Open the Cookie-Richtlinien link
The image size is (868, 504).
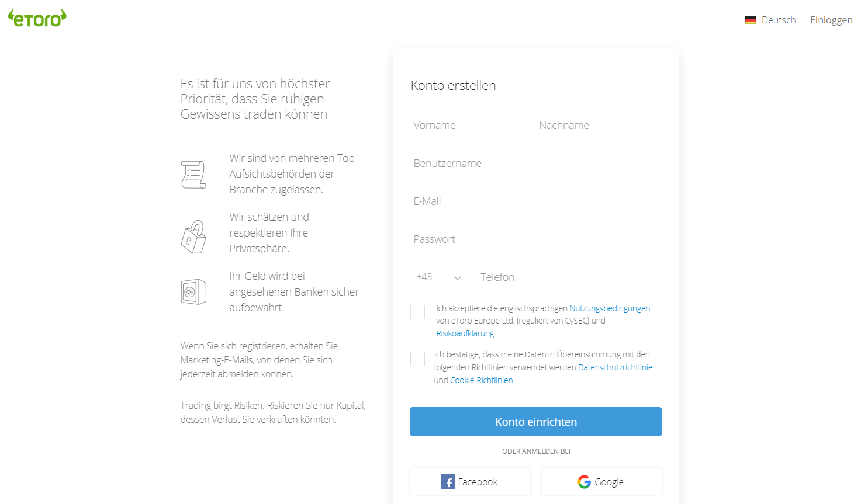pyautogui.click(x=482, y=380)
